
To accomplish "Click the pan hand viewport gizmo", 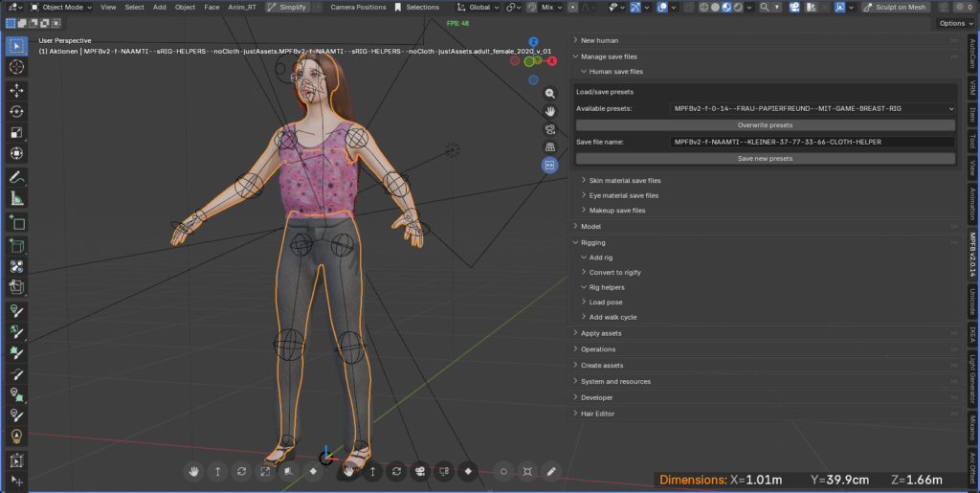I will [x=550, y=111].
